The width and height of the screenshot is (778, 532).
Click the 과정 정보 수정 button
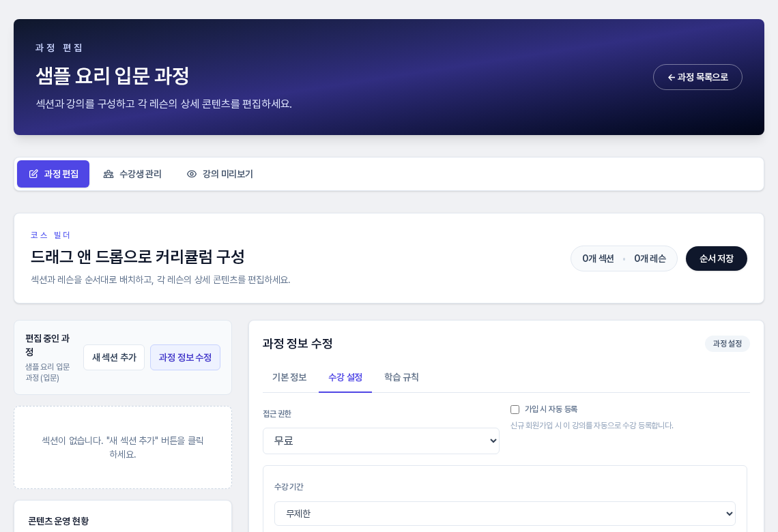tap(185, 357)
